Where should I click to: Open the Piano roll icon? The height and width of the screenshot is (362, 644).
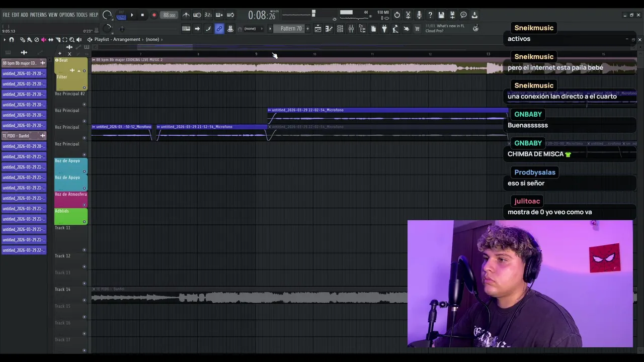click(x=329, y=29)
